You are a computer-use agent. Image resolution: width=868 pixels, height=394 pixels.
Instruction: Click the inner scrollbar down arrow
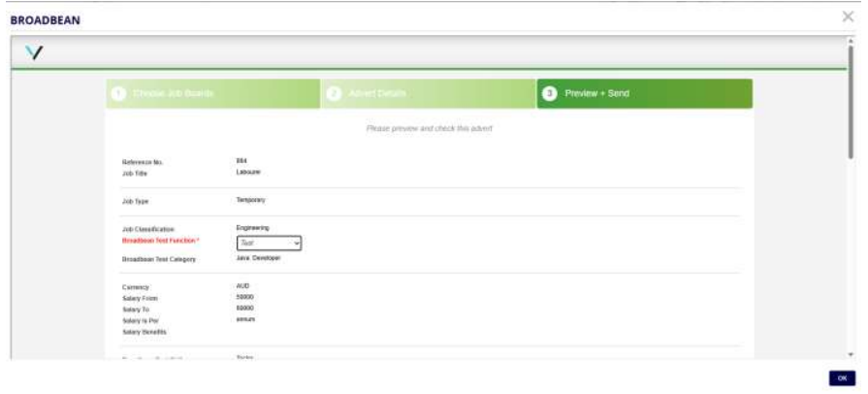click(x=851, y=354)
